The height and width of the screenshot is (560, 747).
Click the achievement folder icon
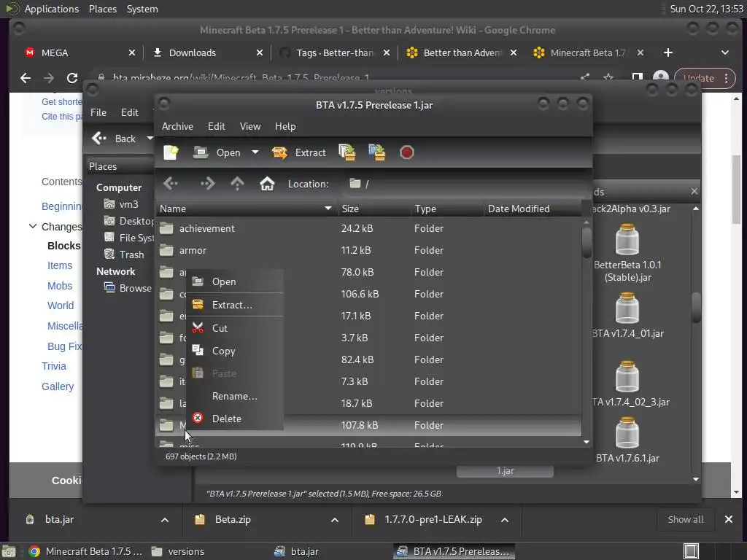[166, 228]
